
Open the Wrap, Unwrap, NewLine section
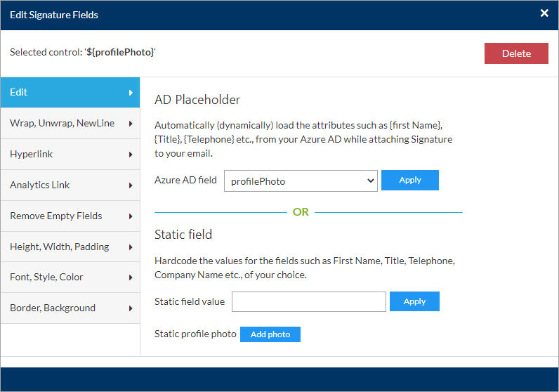63,124
